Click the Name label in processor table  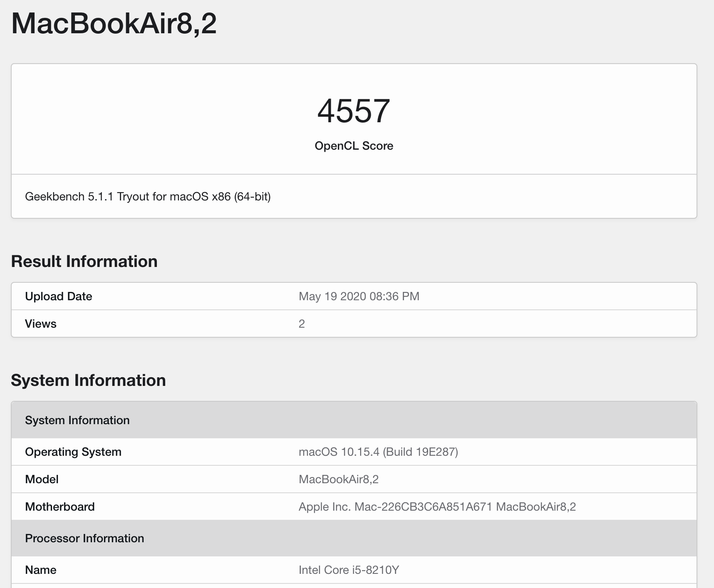(41, 570)
